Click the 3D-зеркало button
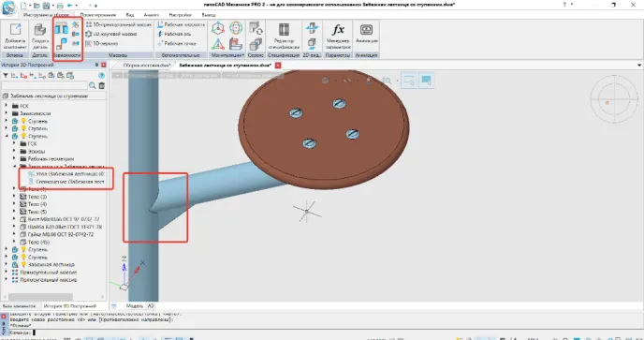 coord(102,43)
